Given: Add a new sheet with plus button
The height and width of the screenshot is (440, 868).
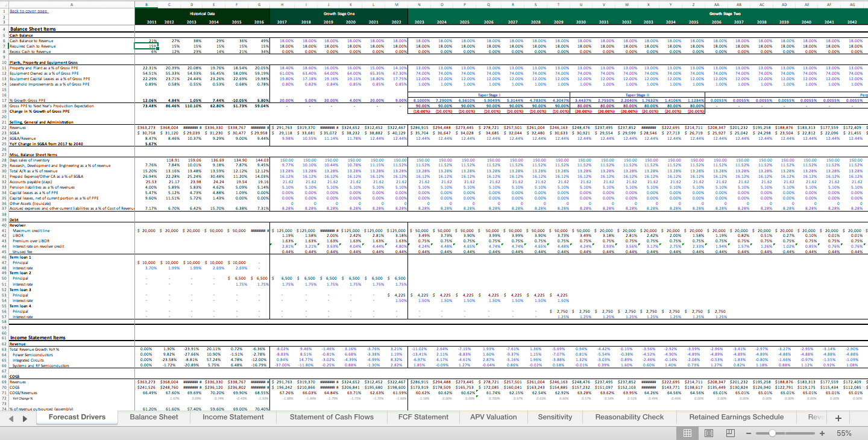Looking at the screenshot, I should 838,418.
